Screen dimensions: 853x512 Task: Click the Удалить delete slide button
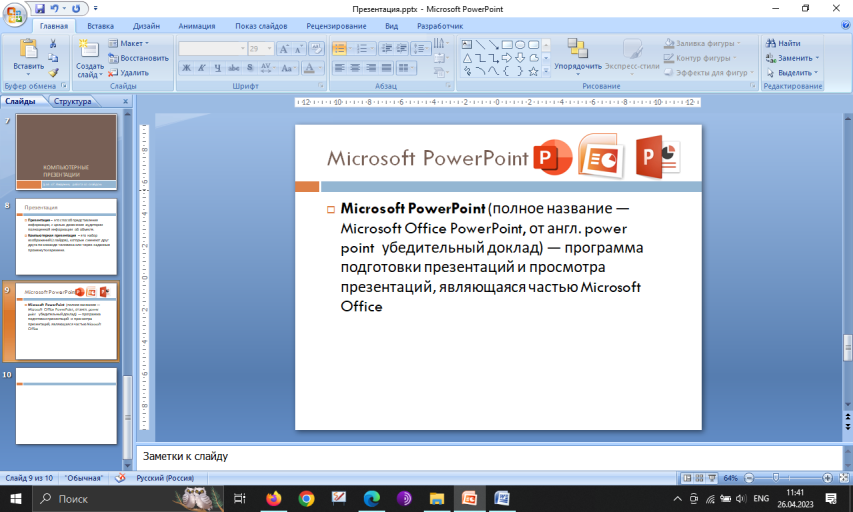tap(128, 72)
